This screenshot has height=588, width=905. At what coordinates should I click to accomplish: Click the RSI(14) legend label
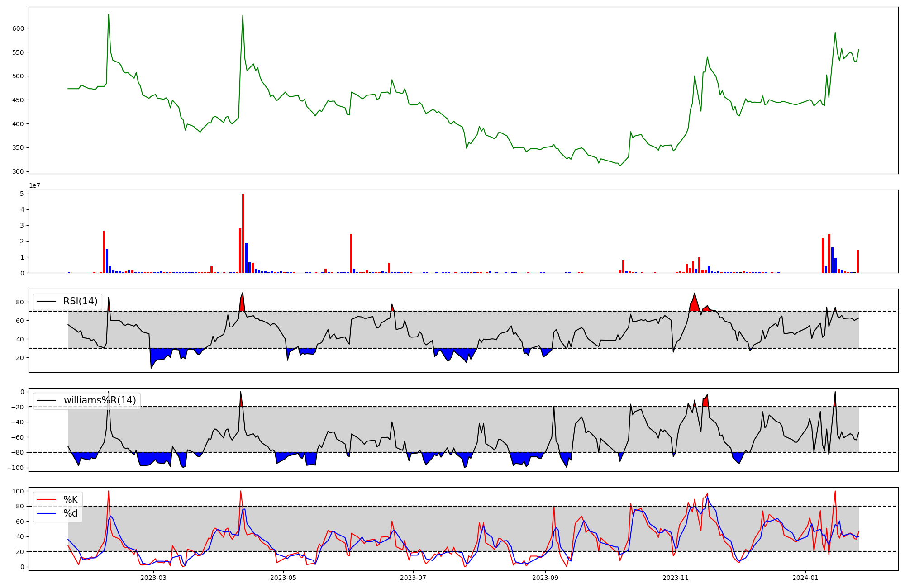click(x=80, y=301)
